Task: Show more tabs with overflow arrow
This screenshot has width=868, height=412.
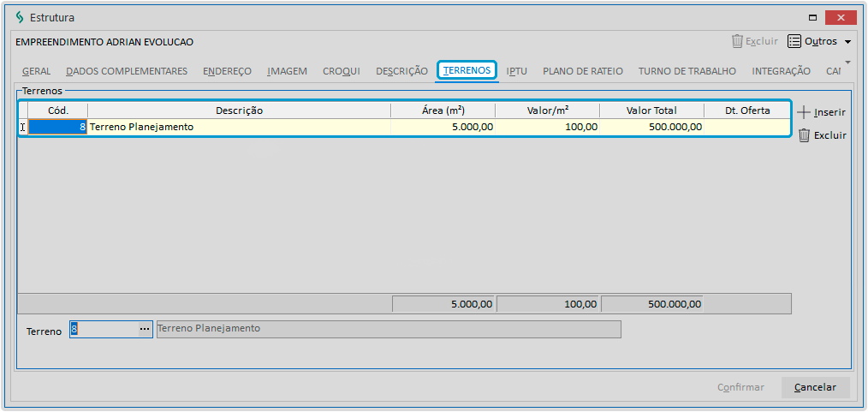Action: point(847,62)
